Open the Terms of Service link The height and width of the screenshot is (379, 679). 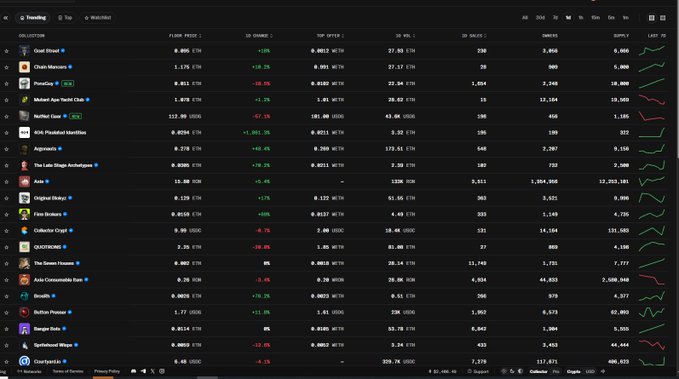[68, 371]
